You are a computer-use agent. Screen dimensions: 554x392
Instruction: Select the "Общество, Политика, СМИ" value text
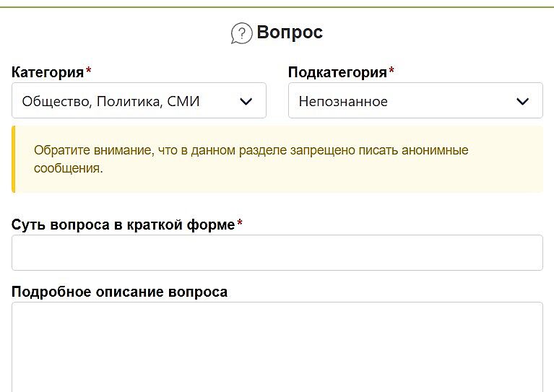pyautogui.click(x=111, y=102)
